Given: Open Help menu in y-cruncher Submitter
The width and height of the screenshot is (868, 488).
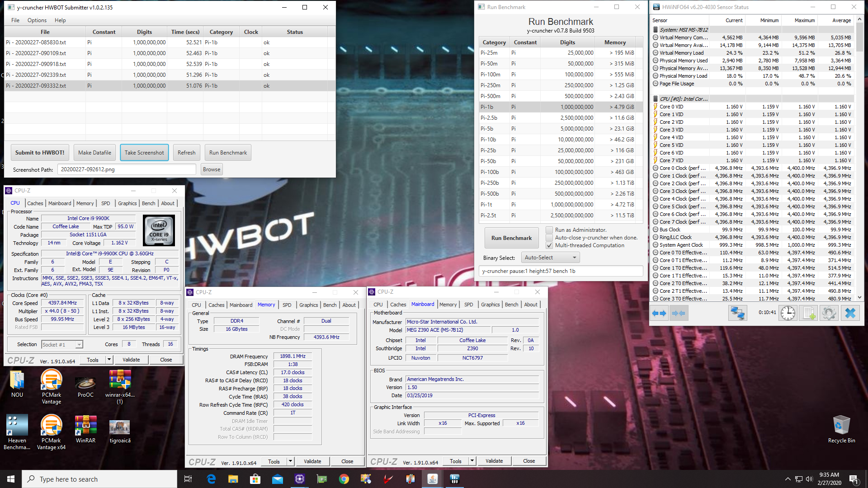Looking at the screenshot, I should (x=60, y=20).
